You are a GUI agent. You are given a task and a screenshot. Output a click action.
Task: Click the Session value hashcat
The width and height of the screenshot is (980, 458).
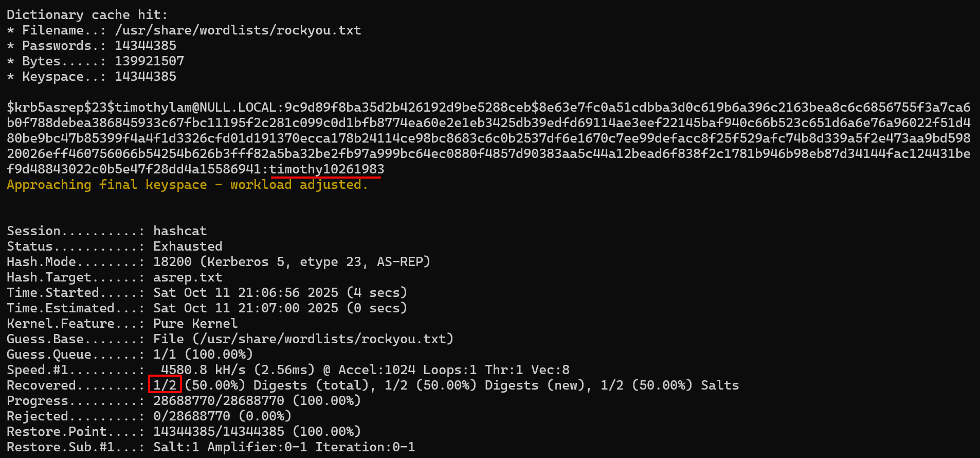(x=180, y=231)
